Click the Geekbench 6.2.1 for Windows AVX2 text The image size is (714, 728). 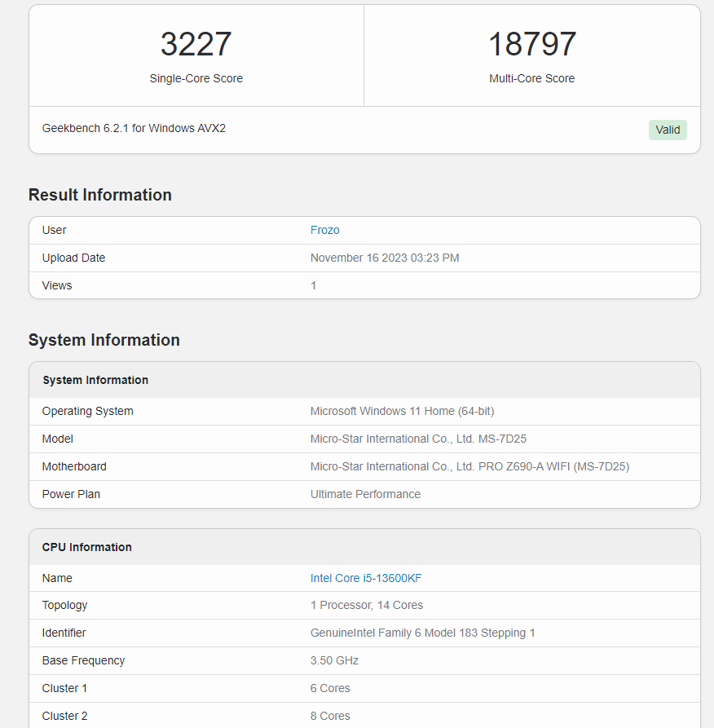[134, 128]
